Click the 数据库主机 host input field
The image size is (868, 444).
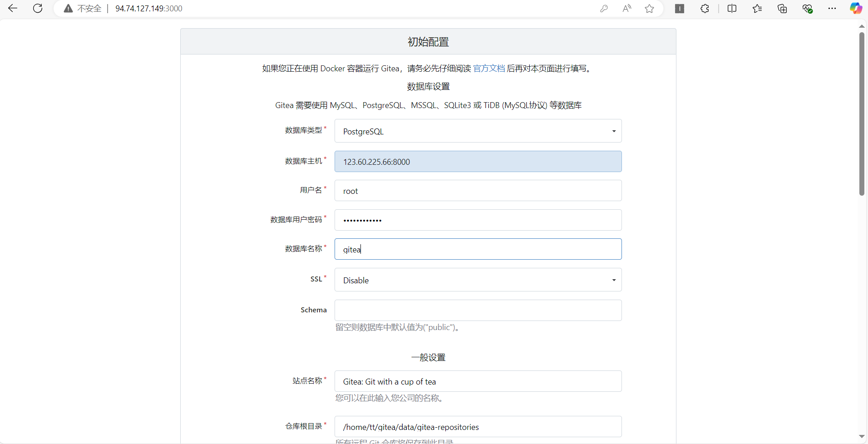(x=477, y=161)
